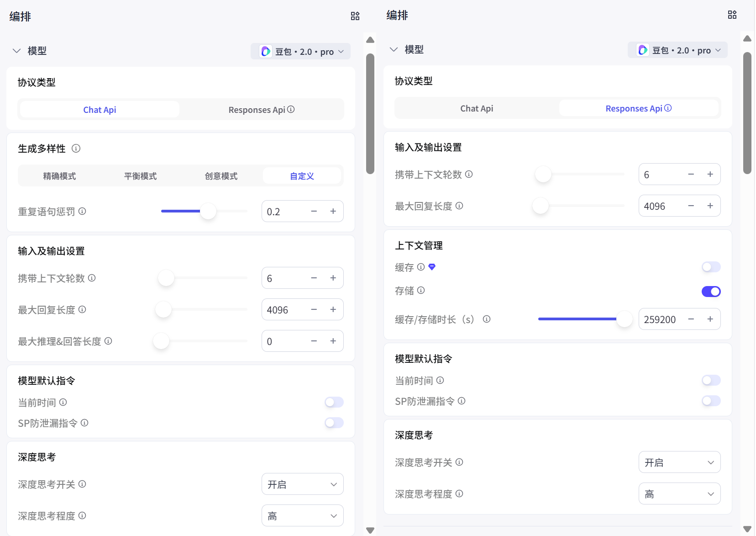Choose 自定义 diversity preset

(302, 176)
